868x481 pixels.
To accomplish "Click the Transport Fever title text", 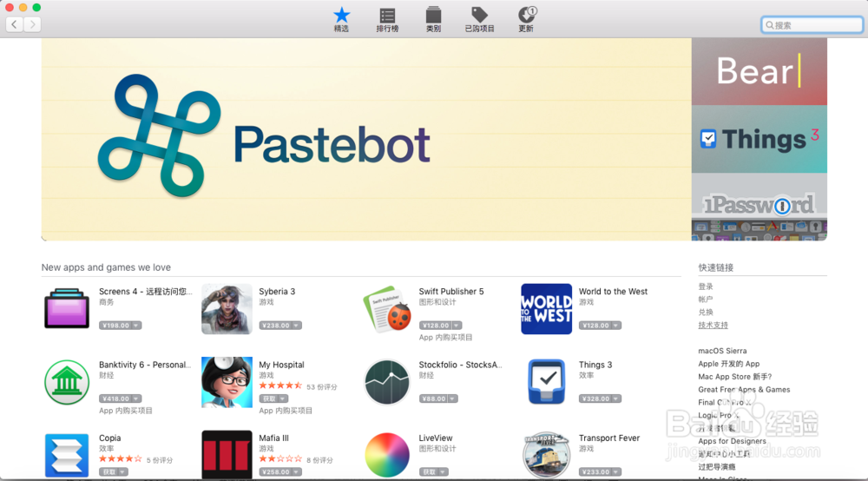I will pos(609,438).
